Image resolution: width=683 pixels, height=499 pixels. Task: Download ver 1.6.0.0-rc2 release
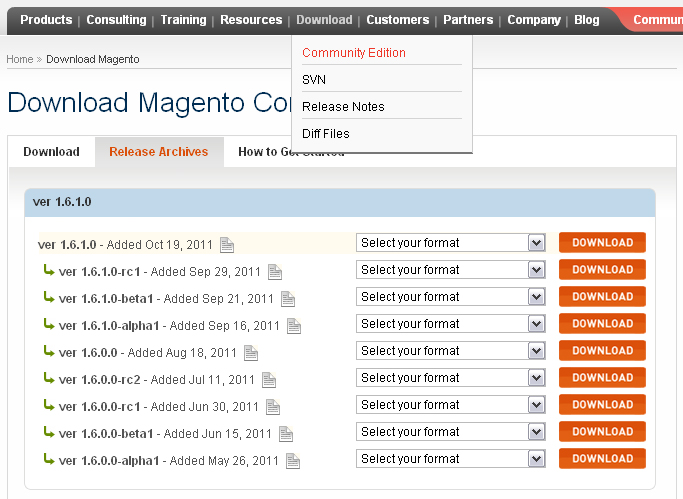[602, 378]
